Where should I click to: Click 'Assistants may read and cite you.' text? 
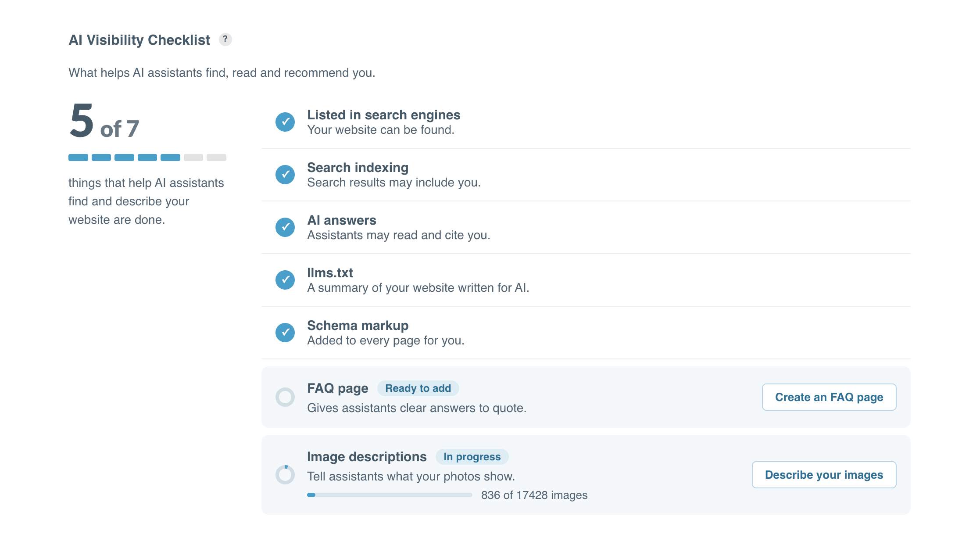(399, 235)
